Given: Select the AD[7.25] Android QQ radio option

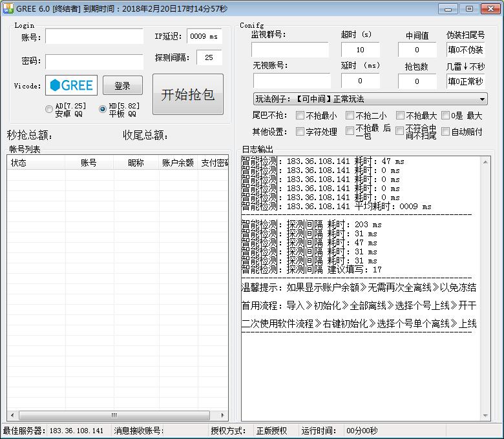Looking at the screenshot, I should click(49, 109).
